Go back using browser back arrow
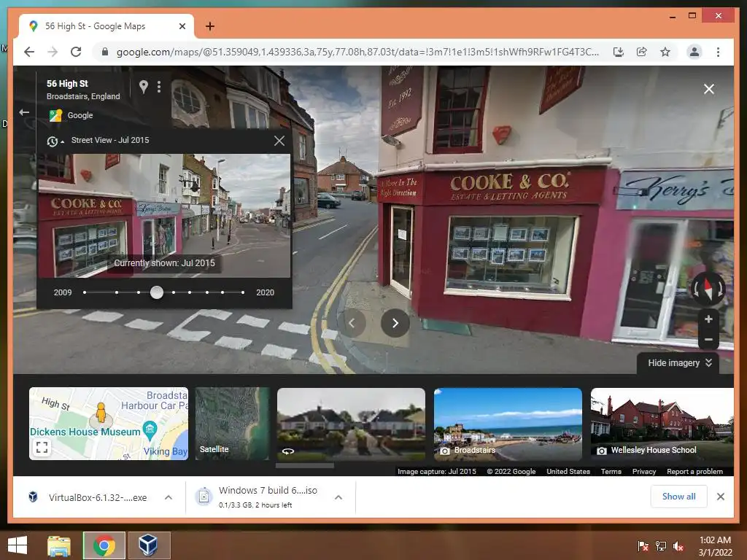Viewport: 747px width, 560px height. (x=29, y=52)
